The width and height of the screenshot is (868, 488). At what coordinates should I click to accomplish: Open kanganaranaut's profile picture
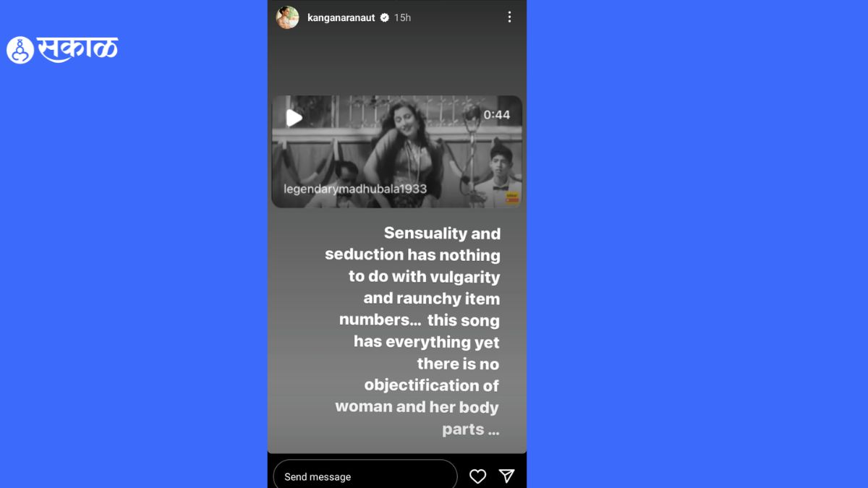point(287,17)
